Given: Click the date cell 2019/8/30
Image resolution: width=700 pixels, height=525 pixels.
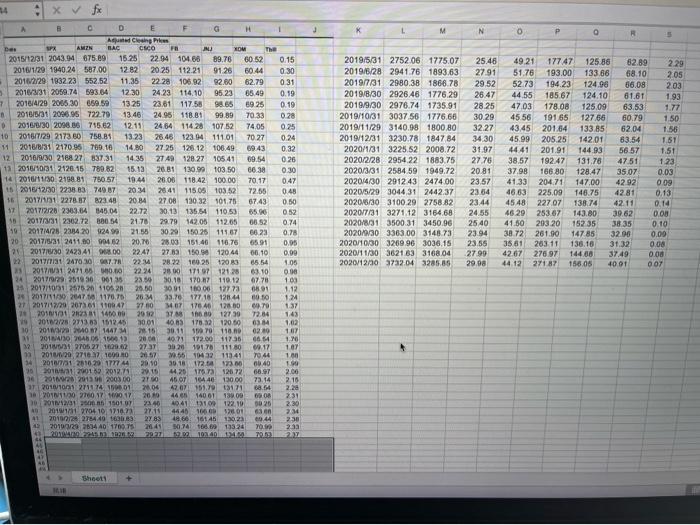Looking at the screenshot, I should pos(362,94).
